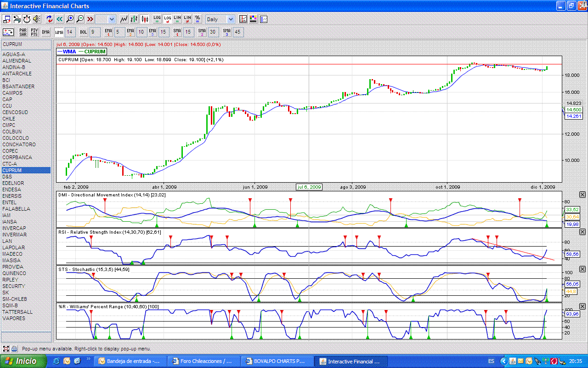
Task: Select FALABELLA in the stock list
Action: 16,209
